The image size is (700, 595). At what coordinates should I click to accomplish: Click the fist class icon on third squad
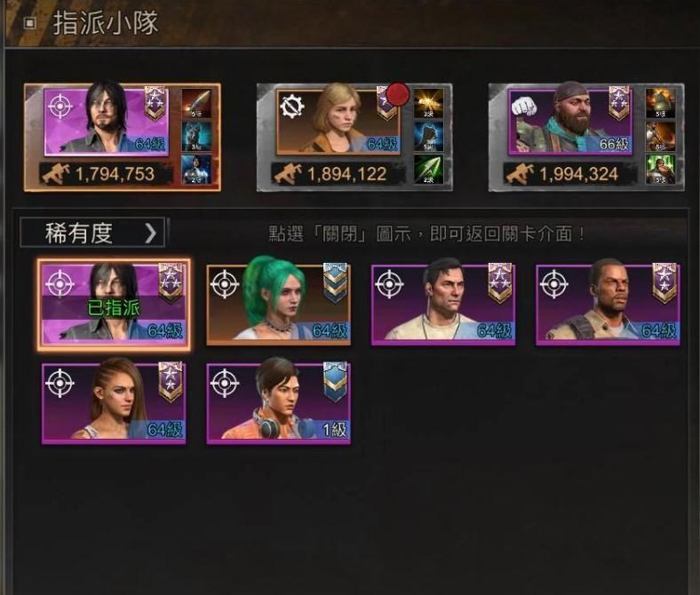pyautogui.click(x=523, y=107)
